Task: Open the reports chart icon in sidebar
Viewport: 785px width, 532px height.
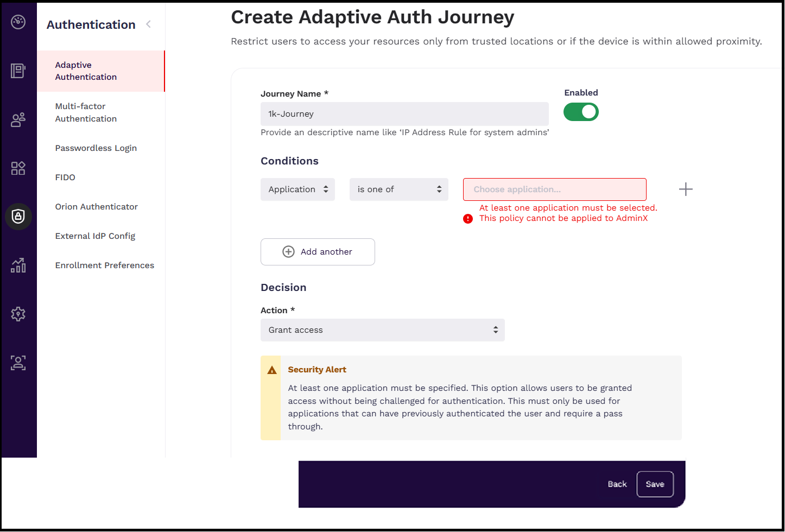Action: 18,265
